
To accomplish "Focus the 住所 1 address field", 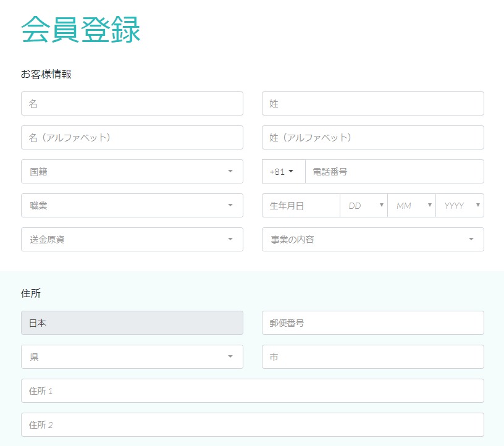I will tap(252, 391).
